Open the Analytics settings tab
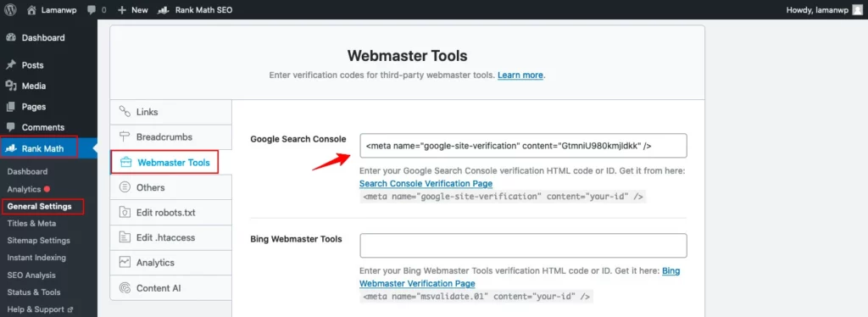Screen dimensions: 868x317 tap(170, 263)
